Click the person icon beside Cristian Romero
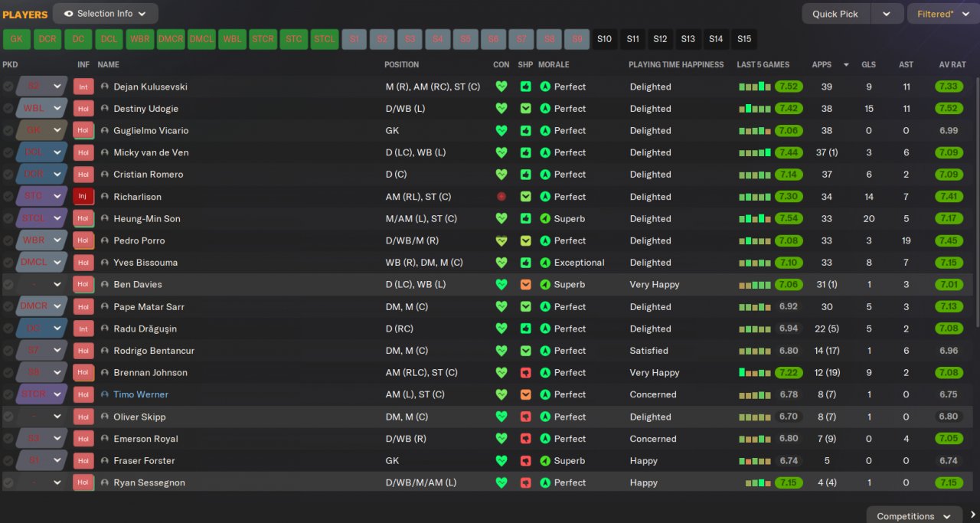980x523 pixels. tap(105, 174)
